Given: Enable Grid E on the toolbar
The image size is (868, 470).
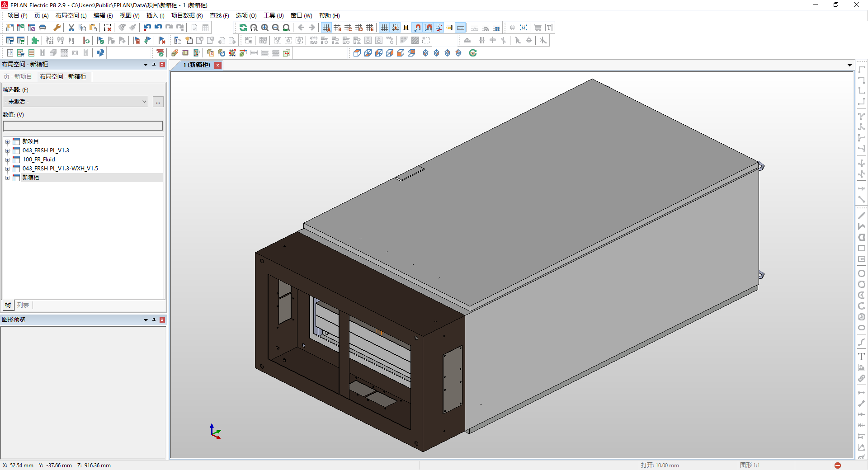Looking at the screenshot, I should coord(370,28).
